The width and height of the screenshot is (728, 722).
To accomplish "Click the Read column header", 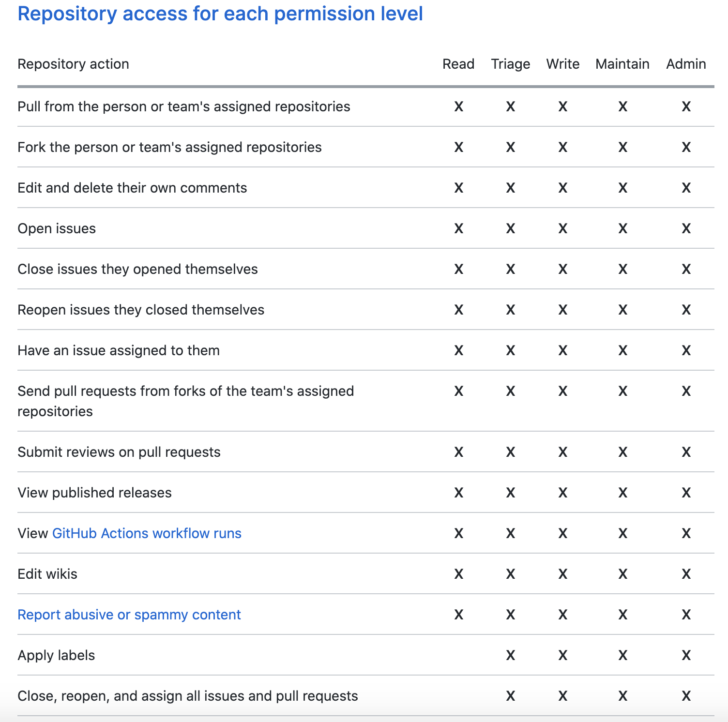I will pos(458,64).
